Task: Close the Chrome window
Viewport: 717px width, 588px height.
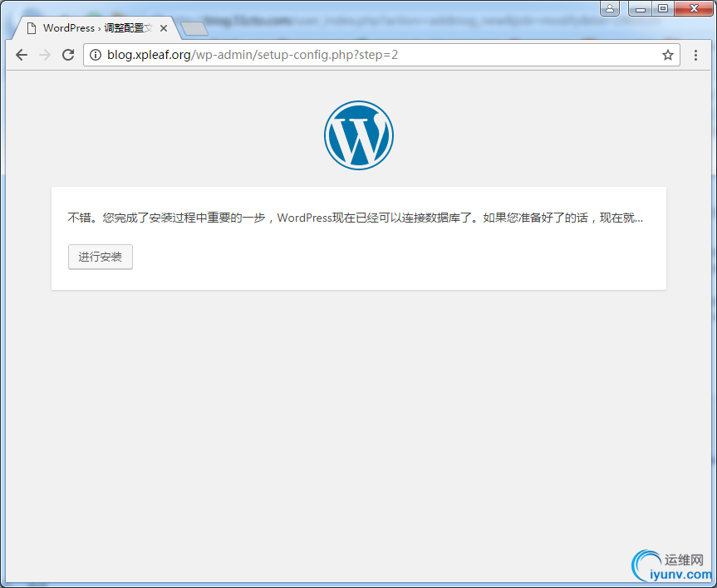Action: point(693,8)
